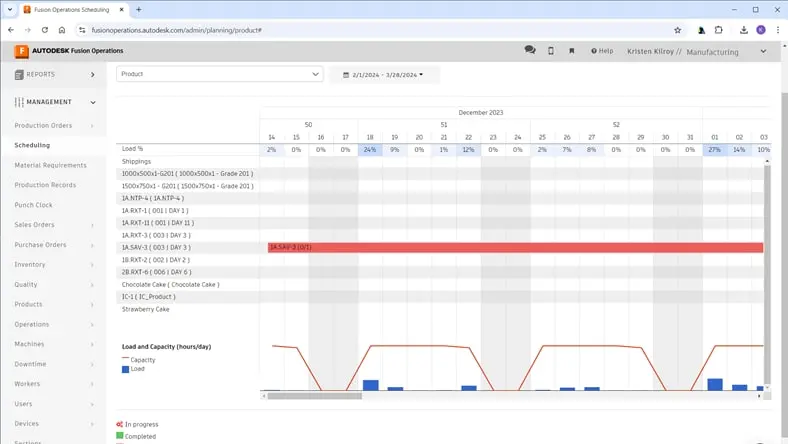
Task: Open the Machines menu item
Action: [29, 344]
